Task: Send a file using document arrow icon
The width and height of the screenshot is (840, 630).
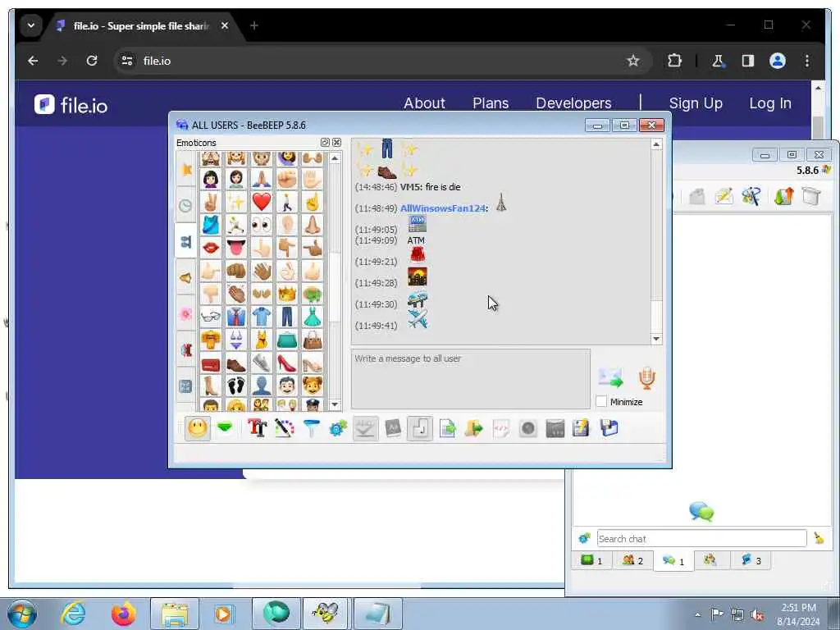Action: click(447, 428)
